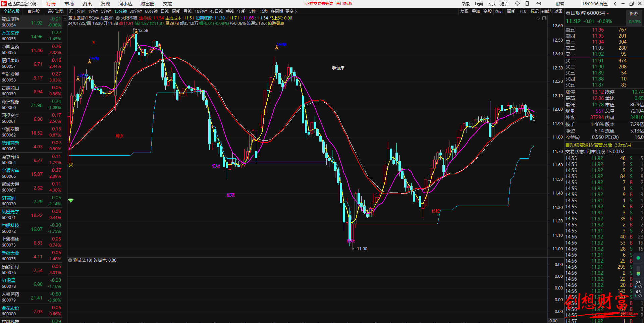Open the 资讯 tab
This screenshot has height=323, width=644.
(87, 4)
